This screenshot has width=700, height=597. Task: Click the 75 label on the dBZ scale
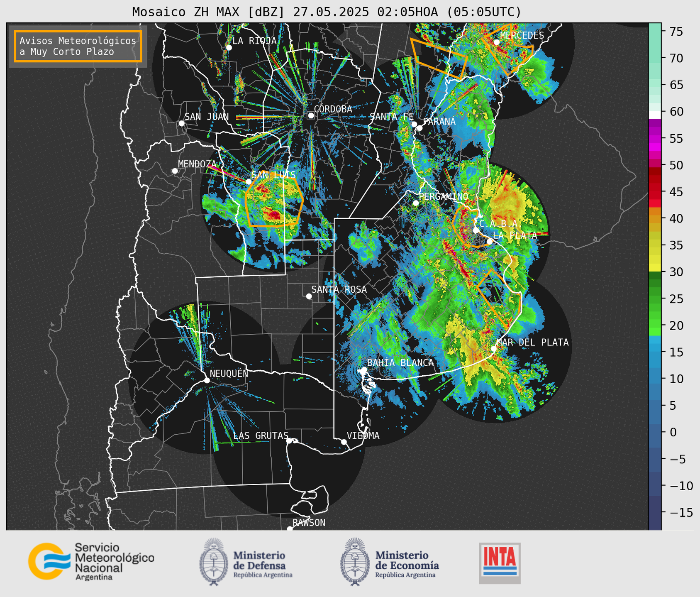[676, 32]
